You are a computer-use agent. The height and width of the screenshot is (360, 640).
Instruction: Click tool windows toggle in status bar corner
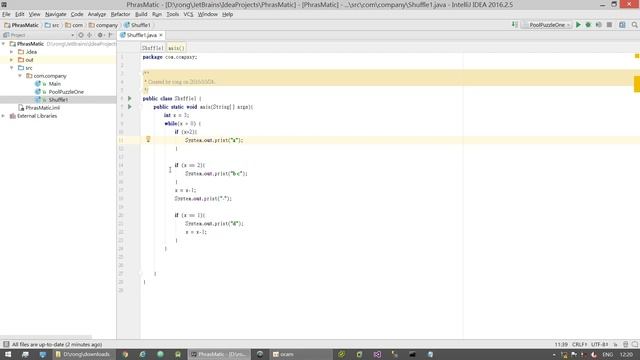[6, 344]
